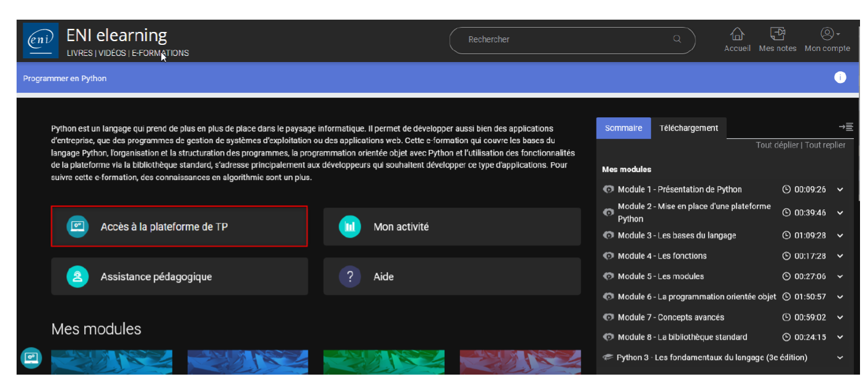Click the ENI elearning title text
This screenshot has height=382, width=868.
click(117, 36)
